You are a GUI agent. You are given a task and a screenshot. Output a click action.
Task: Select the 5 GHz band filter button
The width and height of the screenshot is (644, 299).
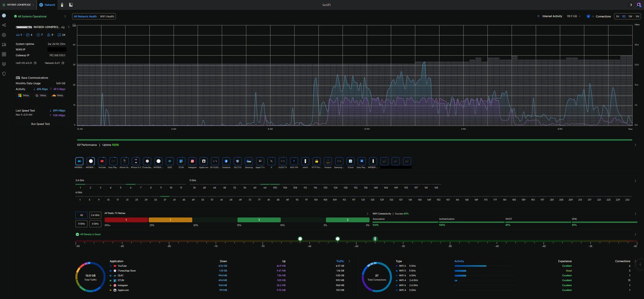click(81, 223)
